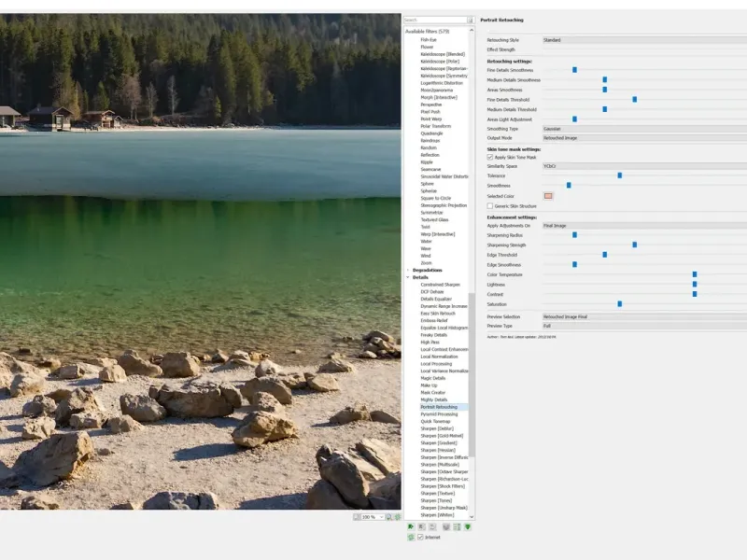Select the Easy Skin Retouch filter
The width and height of the screenshot is (747, 560).
click(438, 314)
